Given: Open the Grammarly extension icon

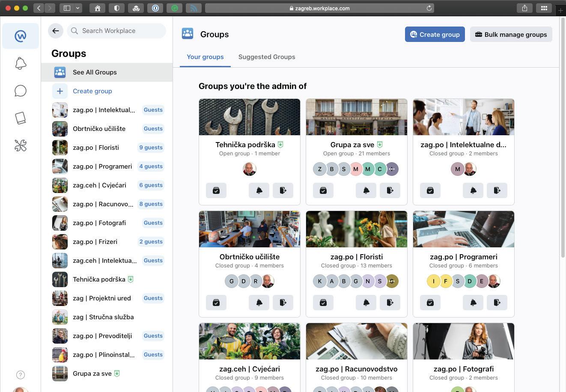Looking at the screenshot, I should pyautogui.click(x=175, y=8).
